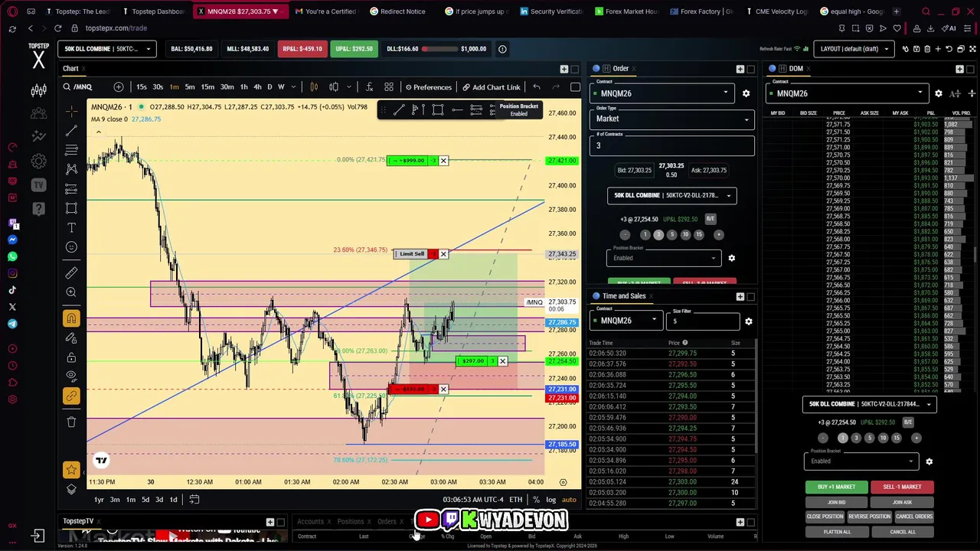Edit the Size Filter field
Screen dimensions: 980x551
click(702, 321)
